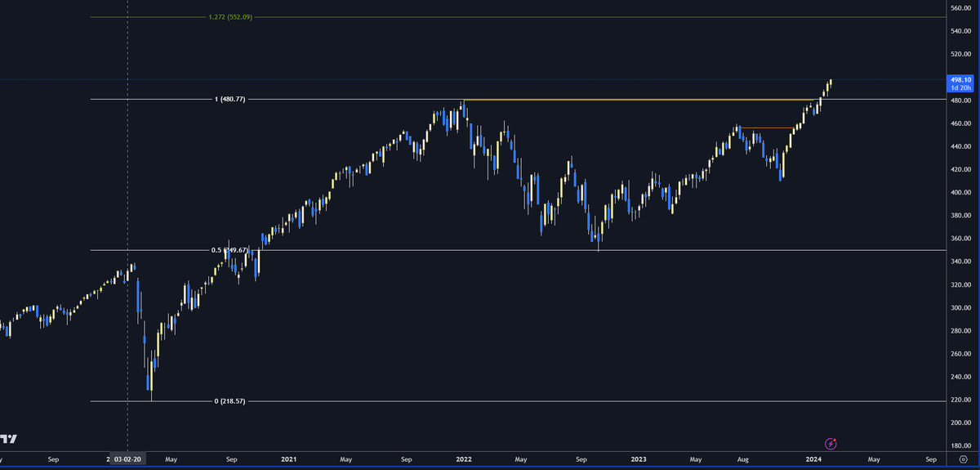Select the 1 (480.77) Fibonacci level label
This screenshot has height=470, width=980.
tap(229, 99)
